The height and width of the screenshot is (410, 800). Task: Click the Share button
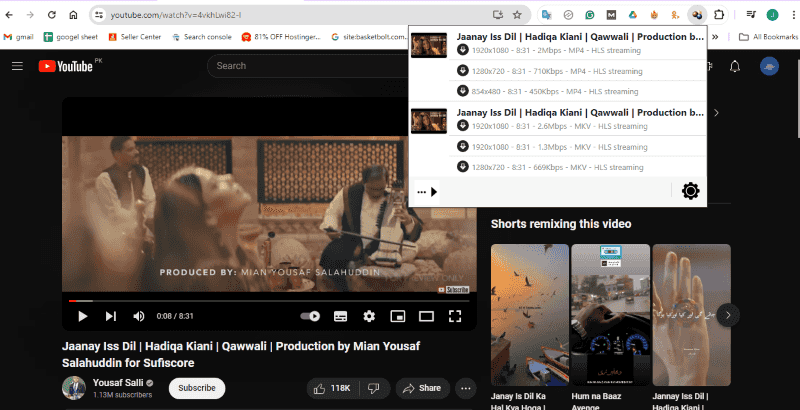[x=421, y=388]
